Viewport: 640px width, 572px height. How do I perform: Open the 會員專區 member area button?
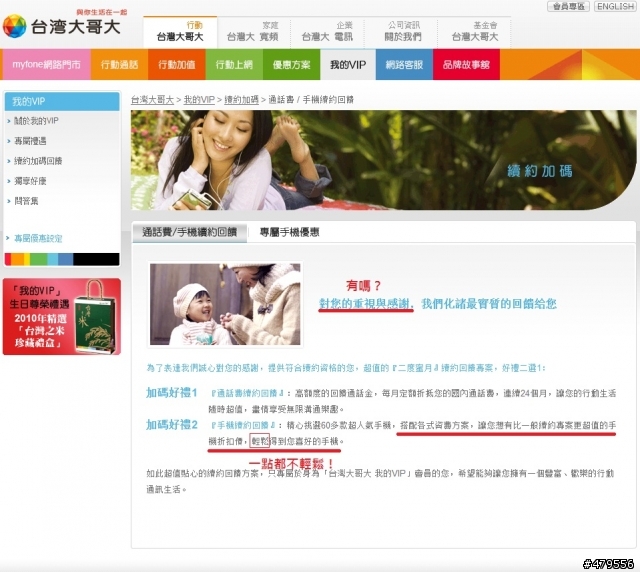tap(568, 7)
